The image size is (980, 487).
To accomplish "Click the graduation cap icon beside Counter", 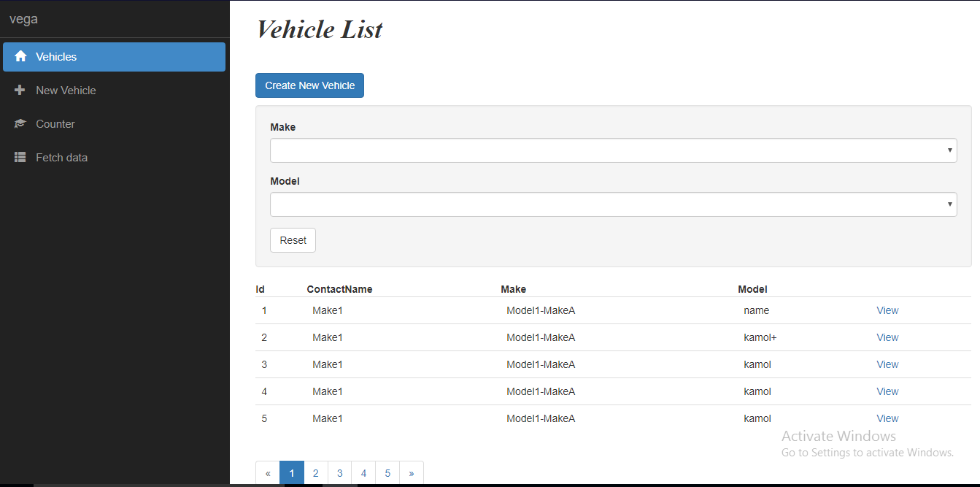I will click(20, 124).
